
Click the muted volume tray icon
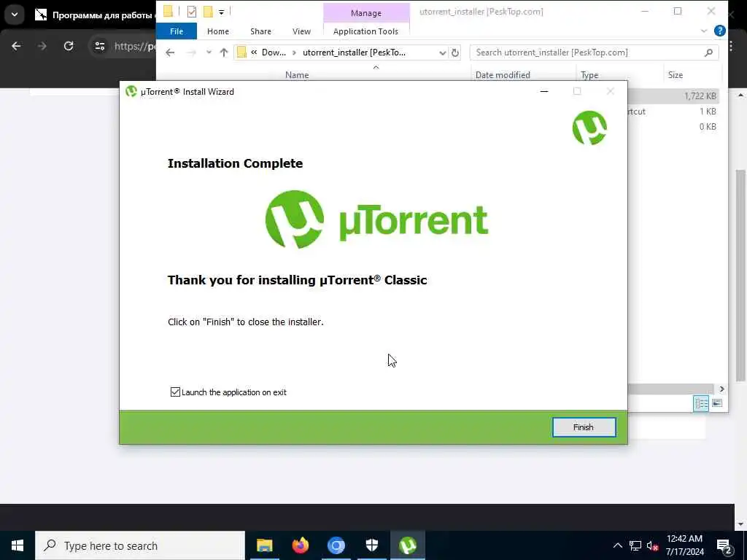[x=652, y=545]
